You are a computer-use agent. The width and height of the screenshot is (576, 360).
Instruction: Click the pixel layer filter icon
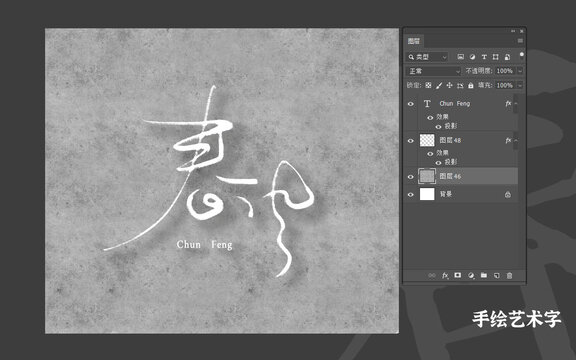point(460,57)
